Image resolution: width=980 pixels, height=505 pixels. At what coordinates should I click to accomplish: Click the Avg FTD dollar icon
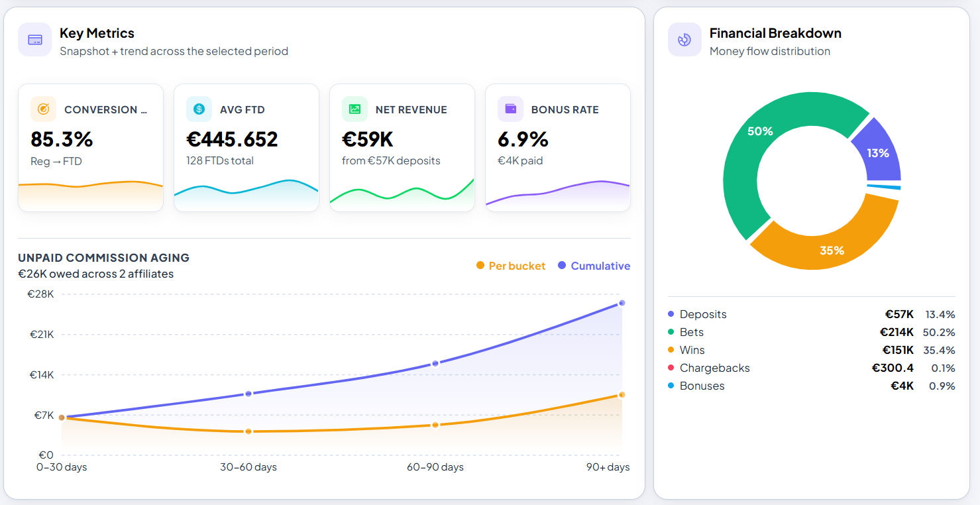(199, 109)
